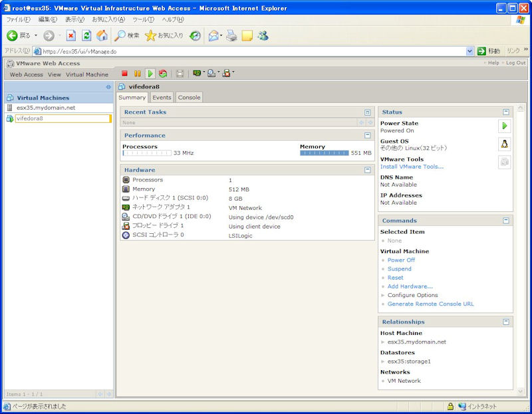The width and height of the screenshot is (532, 414).
Task: Click the Linux penguin icon beside Guest OS
Action: click(x=505, y=144)
